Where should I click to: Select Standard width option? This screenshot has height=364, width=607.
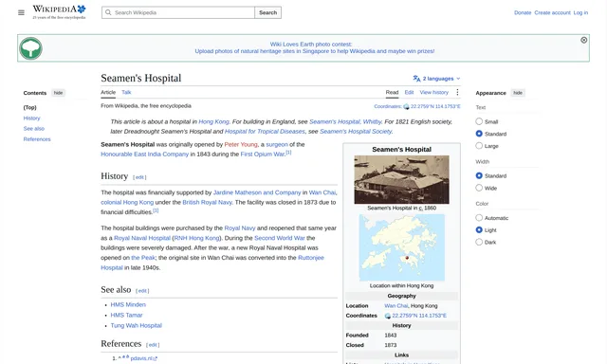(x=479, y=175)
